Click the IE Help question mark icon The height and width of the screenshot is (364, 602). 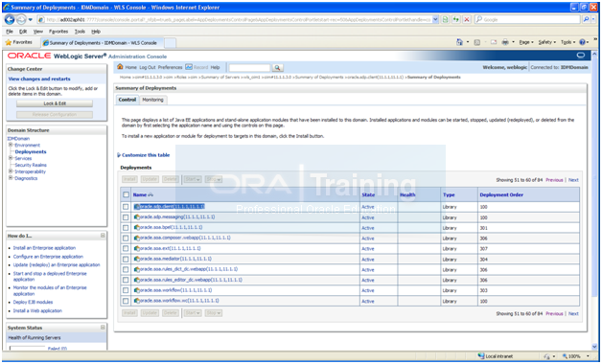pos(583,42)
